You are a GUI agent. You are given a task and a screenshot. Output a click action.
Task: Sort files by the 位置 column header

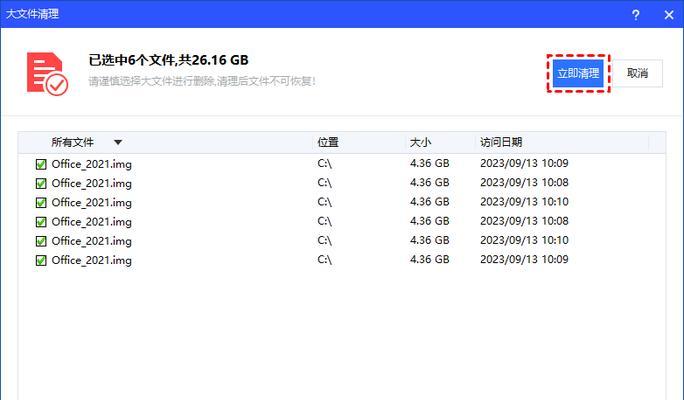tap(328, 142)
